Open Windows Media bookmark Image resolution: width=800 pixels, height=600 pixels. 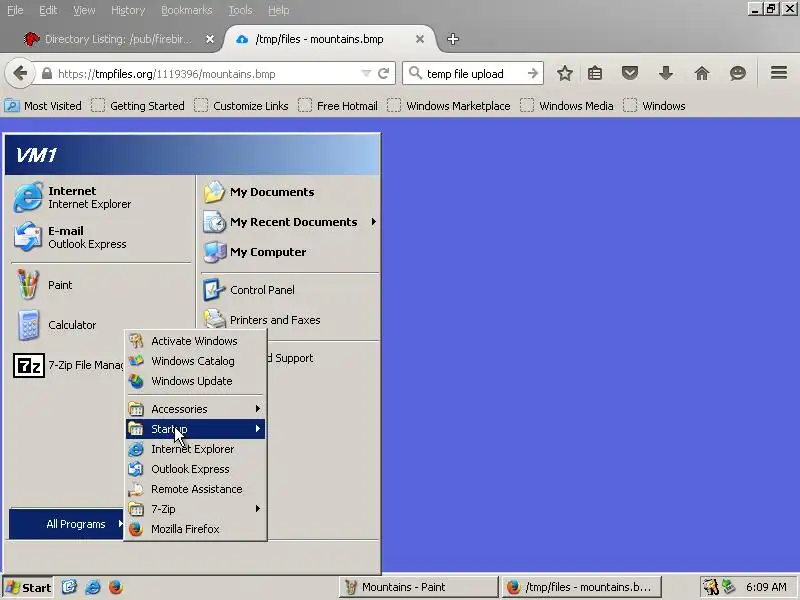567,106
